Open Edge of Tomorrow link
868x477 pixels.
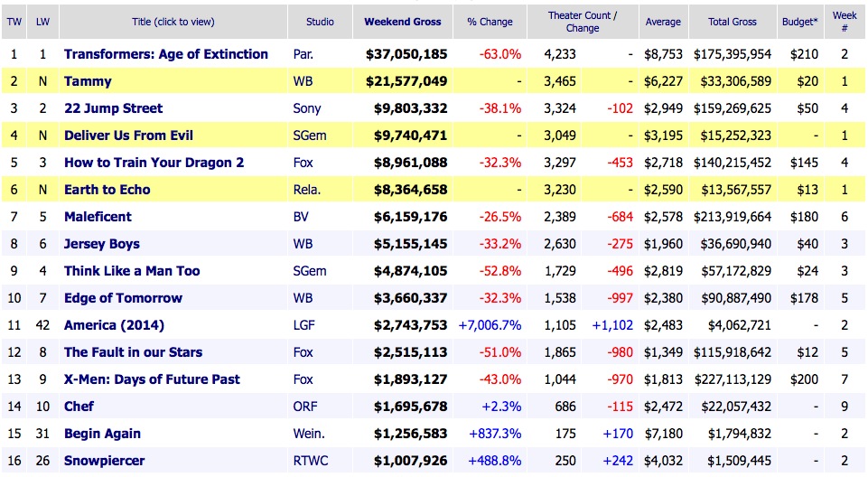[123, 298]
